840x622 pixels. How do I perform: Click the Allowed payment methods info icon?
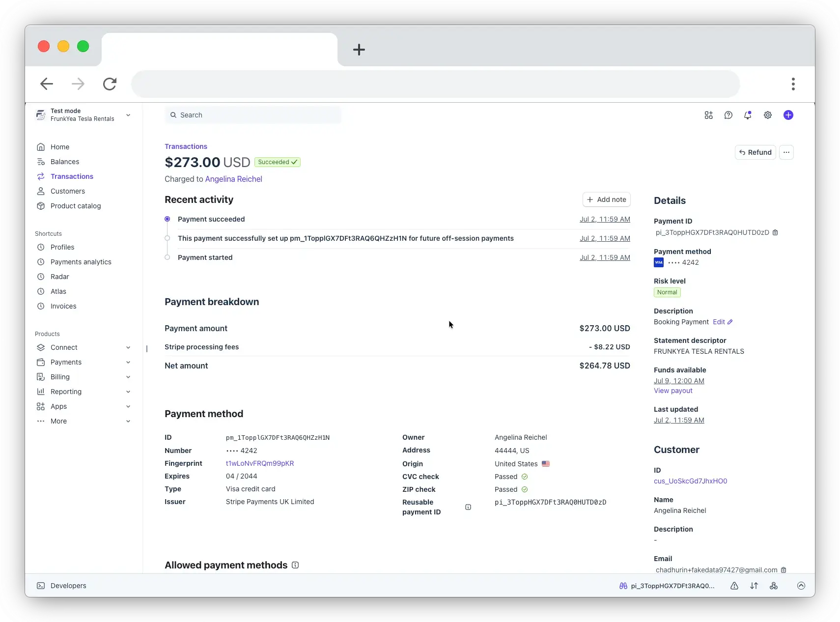[x=295, y=565]
